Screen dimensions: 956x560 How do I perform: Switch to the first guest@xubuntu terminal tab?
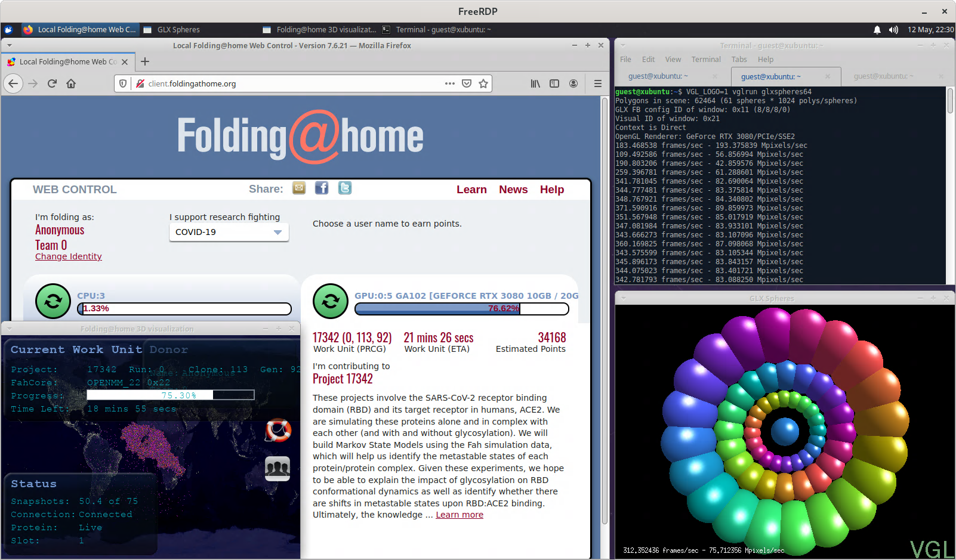pos(658,76)
